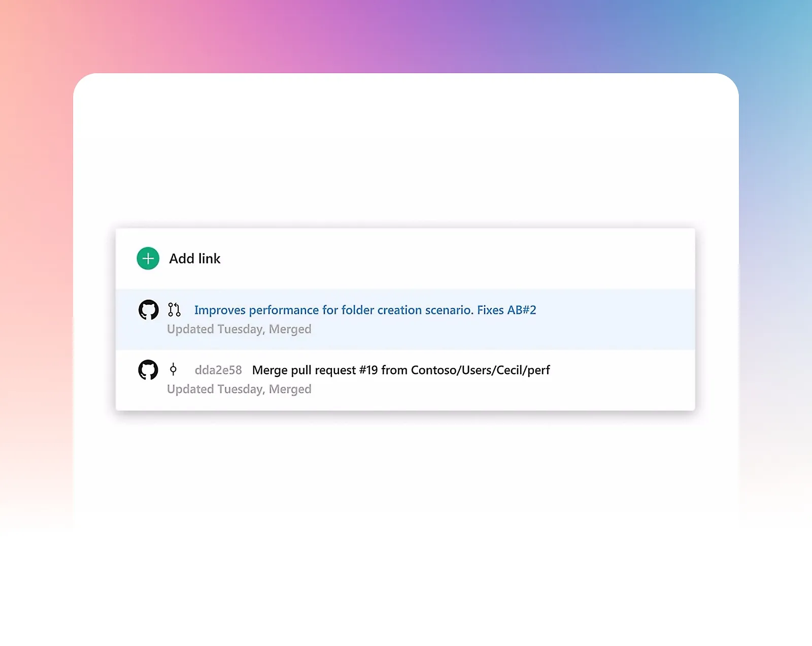
Task: Click the Contoso/Users/Cecil/perf branch text
Action: [x=481, y=370]
